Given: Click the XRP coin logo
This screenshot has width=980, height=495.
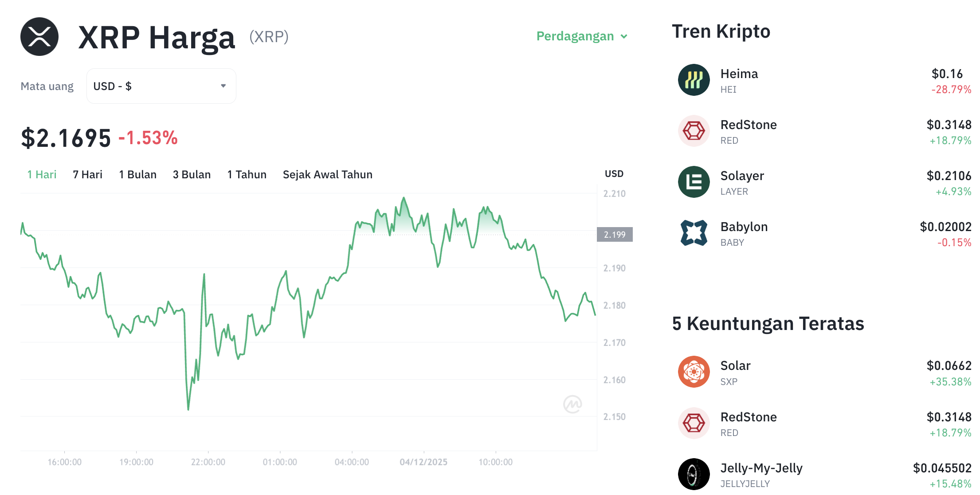Looking at the screenshot, I should click(x=39, y=36).
